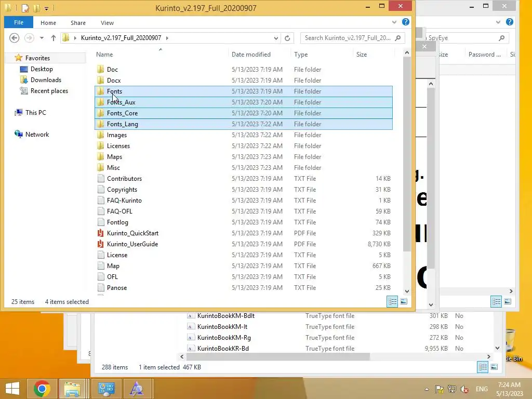Select the Panose text file
Image resolution: width=532 pixels, height=399 pixels.
pyautogui.click(x=243, y=287)
